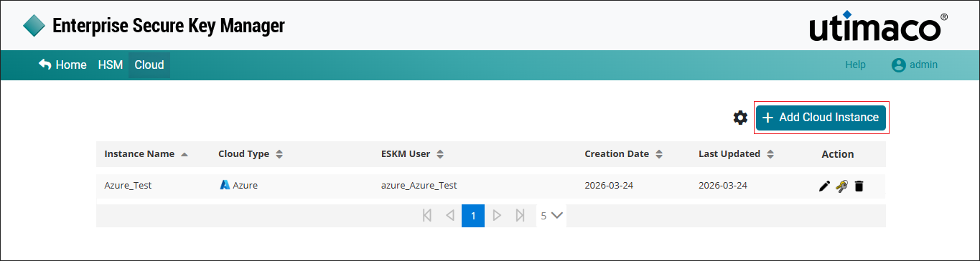Sort by Last Updated column
This screenshot has height=261, width=980.
pos(736,154)
